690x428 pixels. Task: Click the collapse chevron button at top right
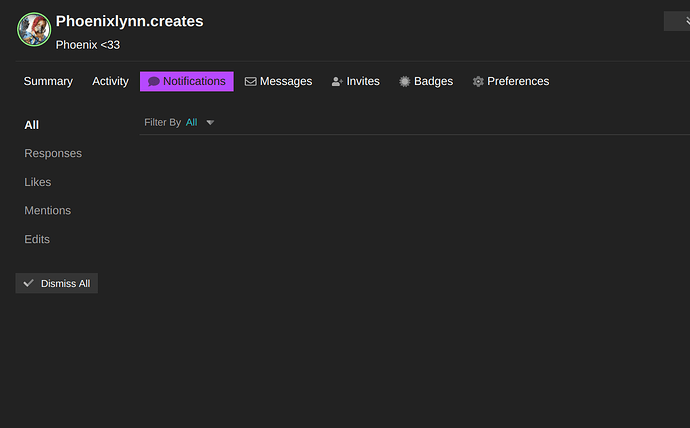[678, 21]
